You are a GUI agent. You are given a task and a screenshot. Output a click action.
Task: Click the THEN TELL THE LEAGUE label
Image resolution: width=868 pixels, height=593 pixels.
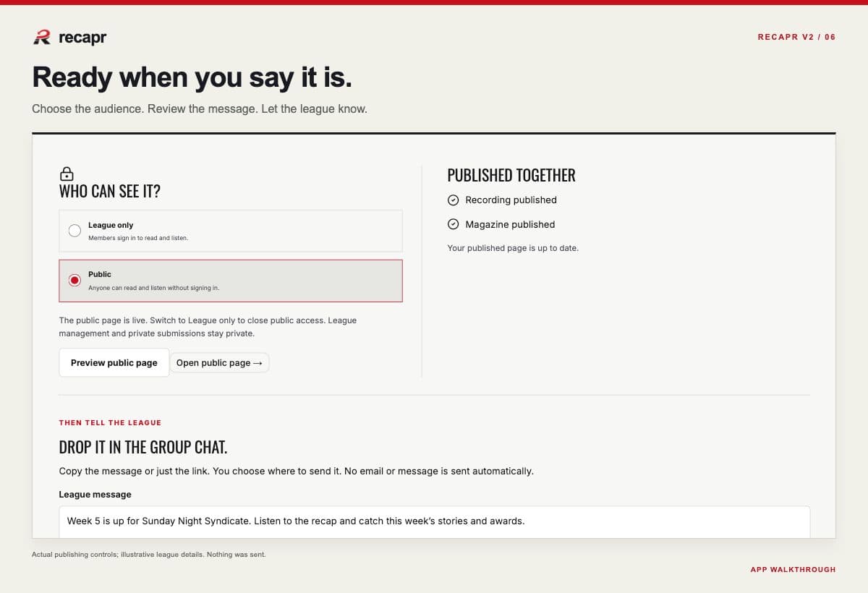(110, 422)
